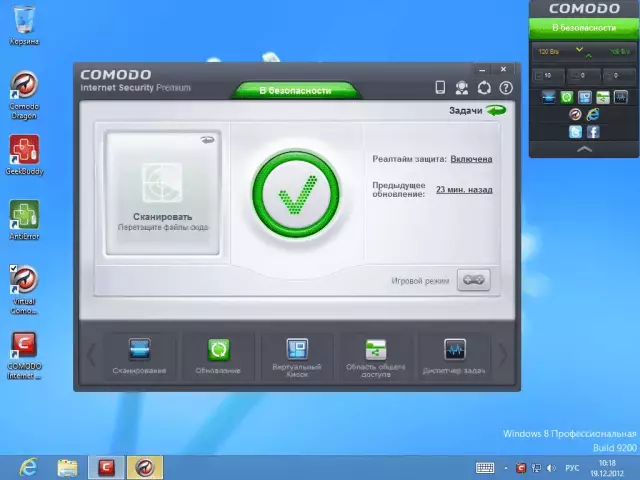This screenshot has width=640, height=480.
Task: Click the Сканировать drop tile
Action: [x=162, y=193]
